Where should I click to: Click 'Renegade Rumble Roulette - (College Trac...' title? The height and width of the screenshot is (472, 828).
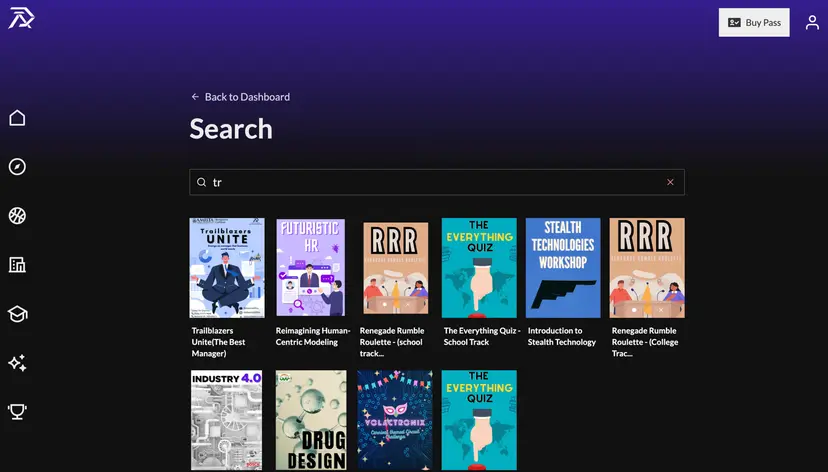tap(645, 342)
